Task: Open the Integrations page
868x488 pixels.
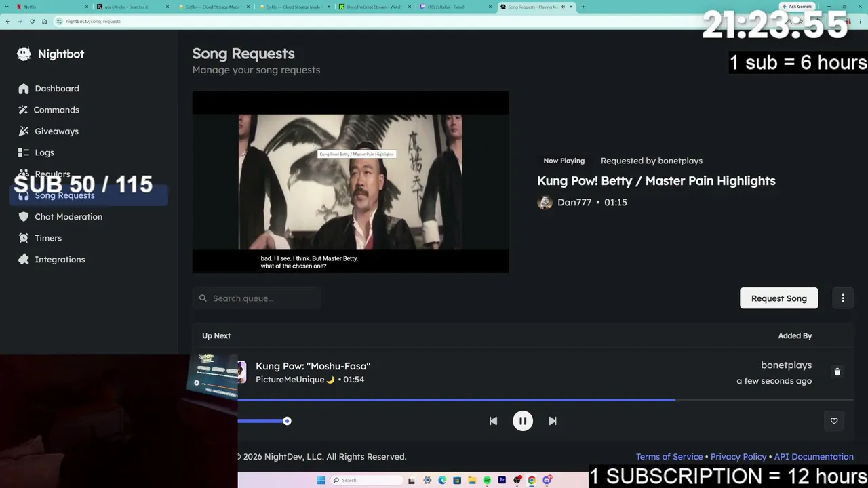Action: coord(60,260)
